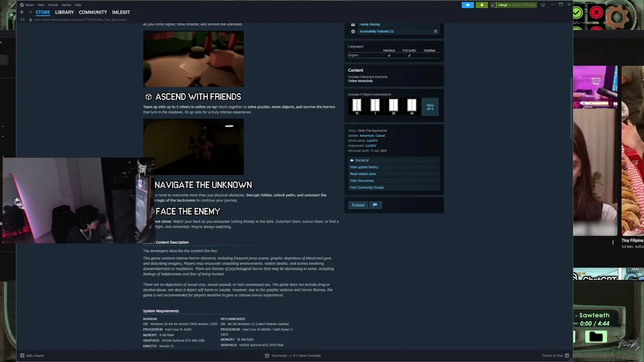644x362 pixels.
Task: Open Accessibility Features (3) link
Action: pyautogui.click(x=376, y=31)
